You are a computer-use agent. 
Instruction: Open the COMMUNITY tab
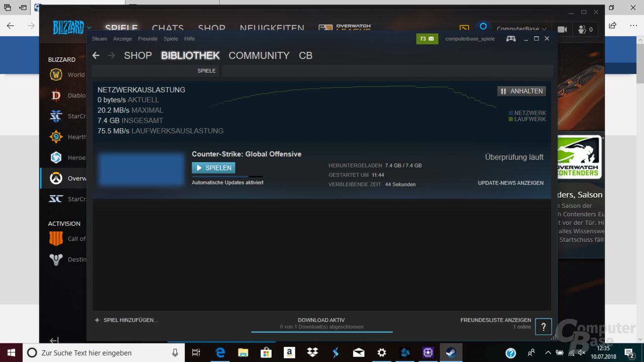(x=259, y=55)
